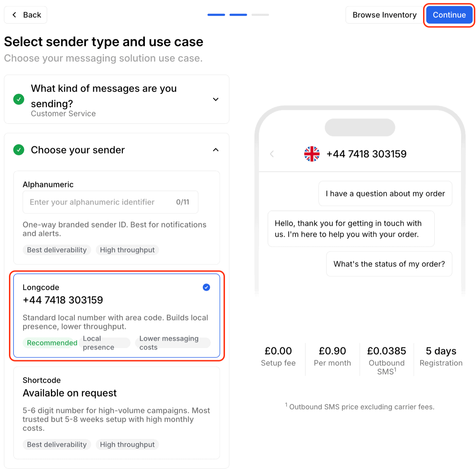Viewport: 476px width, 475px height.
Task: Open Browse Inventory
Action: [x=384, y=15]
